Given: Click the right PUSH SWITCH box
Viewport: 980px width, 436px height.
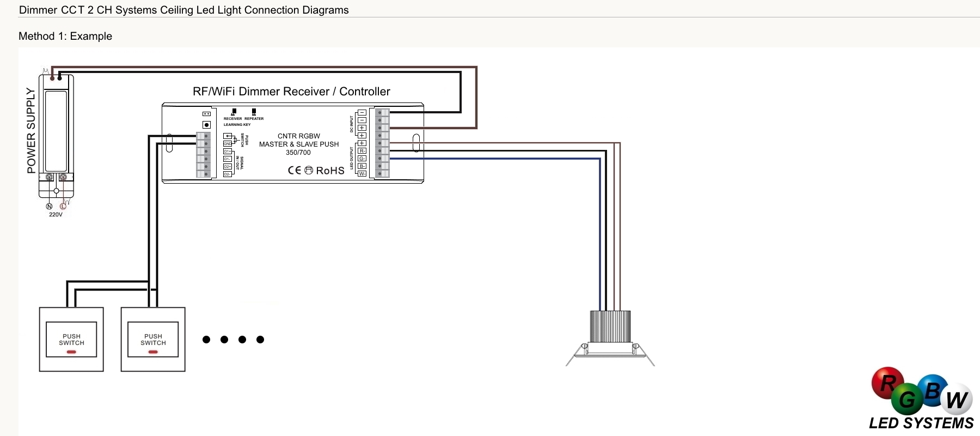Looking at the screenshot, I should (x=153, y=340).
